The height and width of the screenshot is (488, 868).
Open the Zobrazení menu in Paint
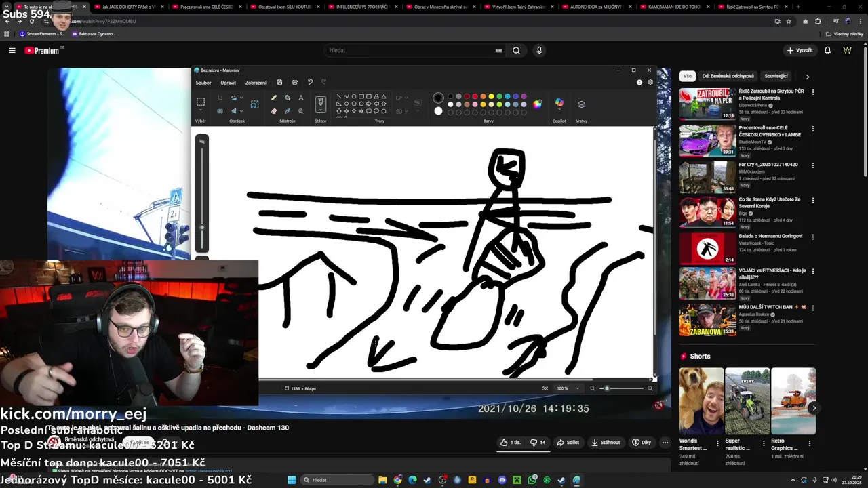coord(256,83)
